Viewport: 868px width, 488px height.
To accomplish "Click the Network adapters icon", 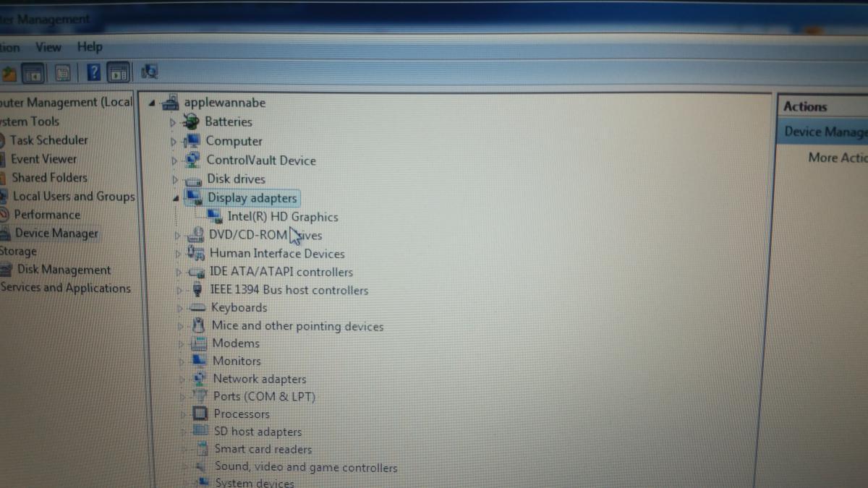I will coord(200,378).
